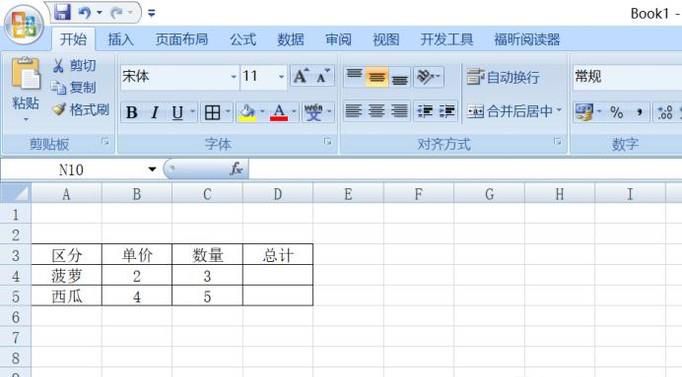
Task: Apply comma style
Action: click(x=639, y=112)
